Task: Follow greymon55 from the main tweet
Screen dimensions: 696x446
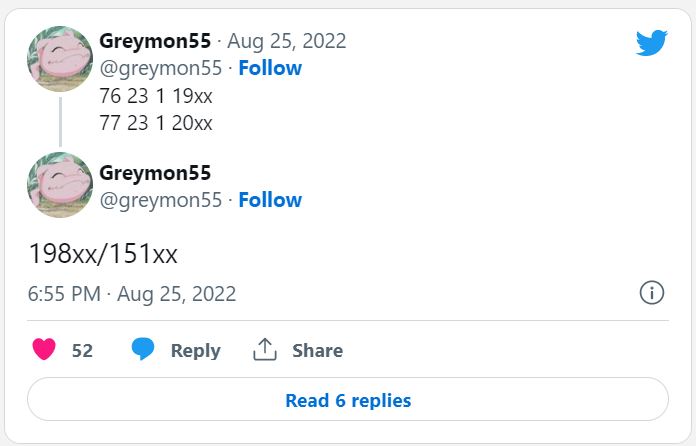Action: coord(270,200)
